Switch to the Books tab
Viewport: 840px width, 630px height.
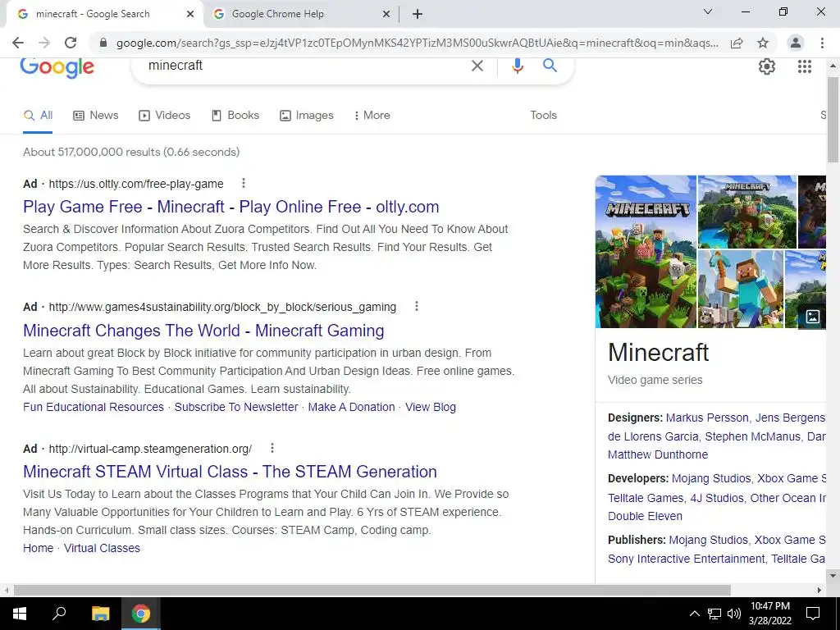click(235, 115)
